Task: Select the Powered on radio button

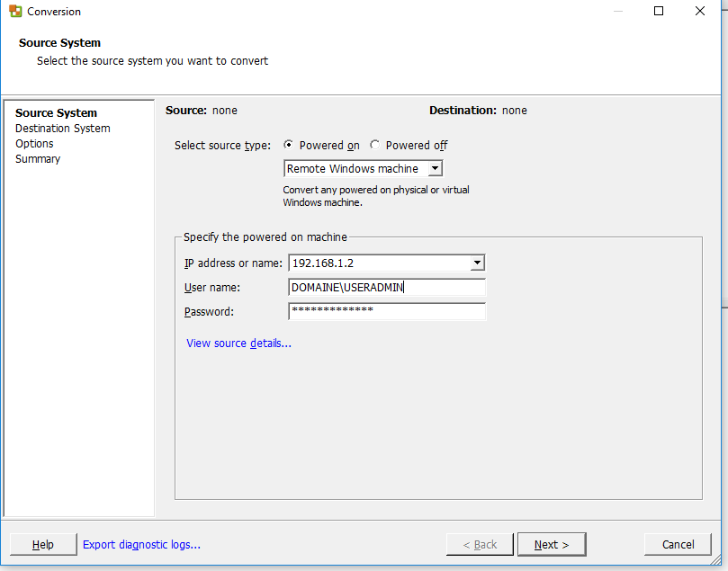Action: pyautogui.click(x=288, y=145)
